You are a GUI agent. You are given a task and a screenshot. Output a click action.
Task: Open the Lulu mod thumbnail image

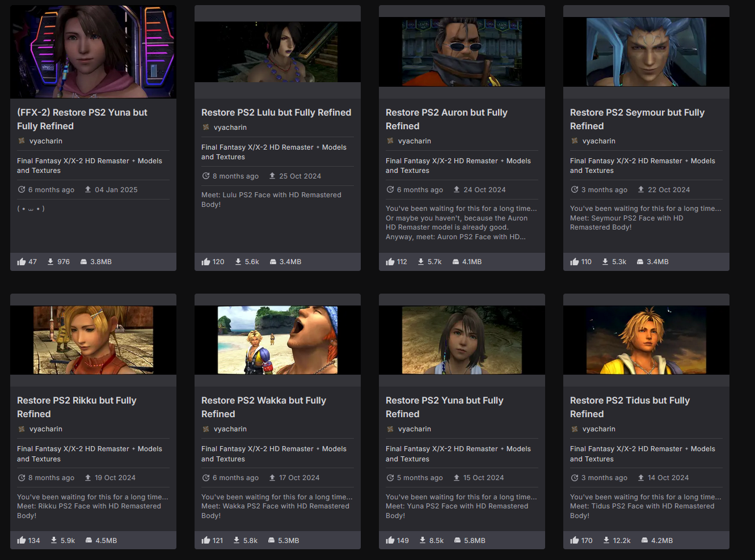(x=277, y=52)
